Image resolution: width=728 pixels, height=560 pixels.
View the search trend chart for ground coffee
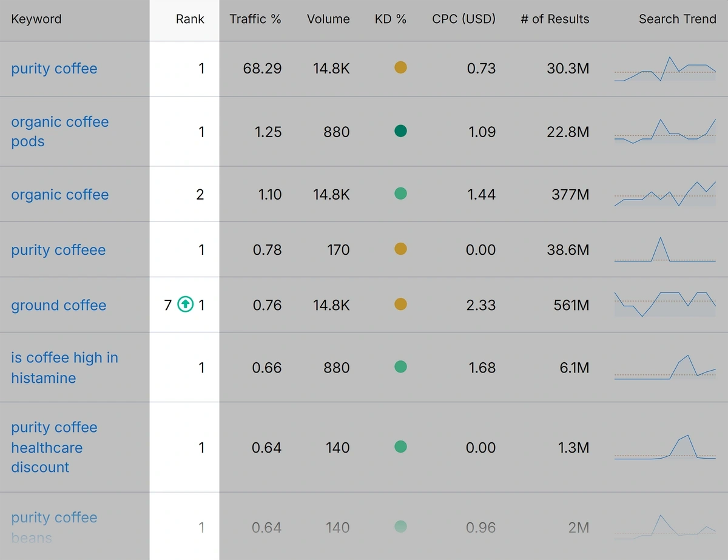pyautogui.click(x=665, y=305)
